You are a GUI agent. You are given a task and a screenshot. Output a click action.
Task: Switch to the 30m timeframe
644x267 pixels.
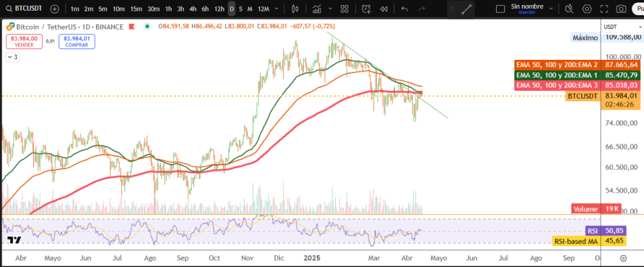pyautogui.click(x=153, y=9)
